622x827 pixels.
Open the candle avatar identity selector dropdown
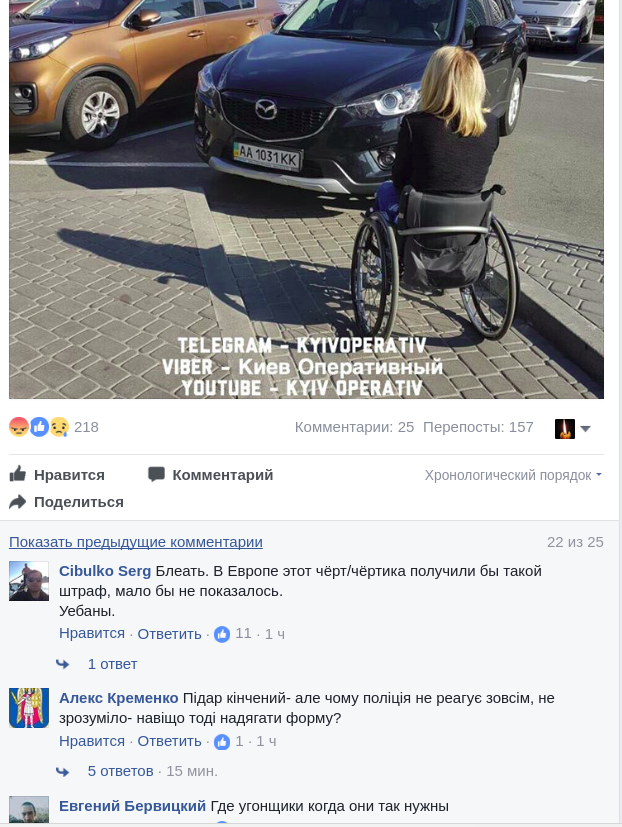pyautogui.click(x=572, y=428)
